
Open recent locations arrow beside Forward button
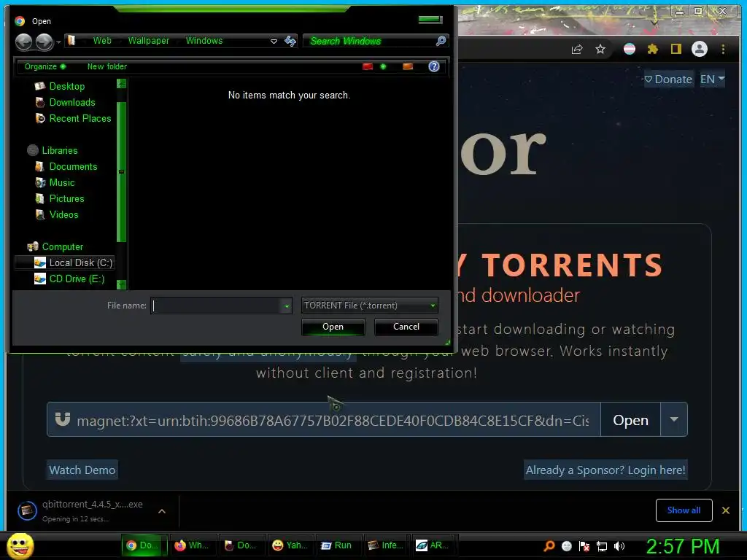58,42
